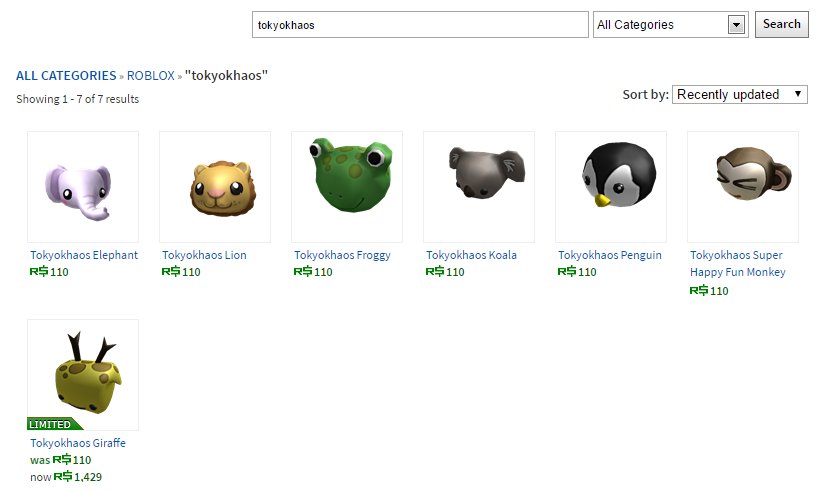This screenshot has height=493, width=826.
Task: Focus the search field containing tokyokhaos
Action: tap(420, 25)
